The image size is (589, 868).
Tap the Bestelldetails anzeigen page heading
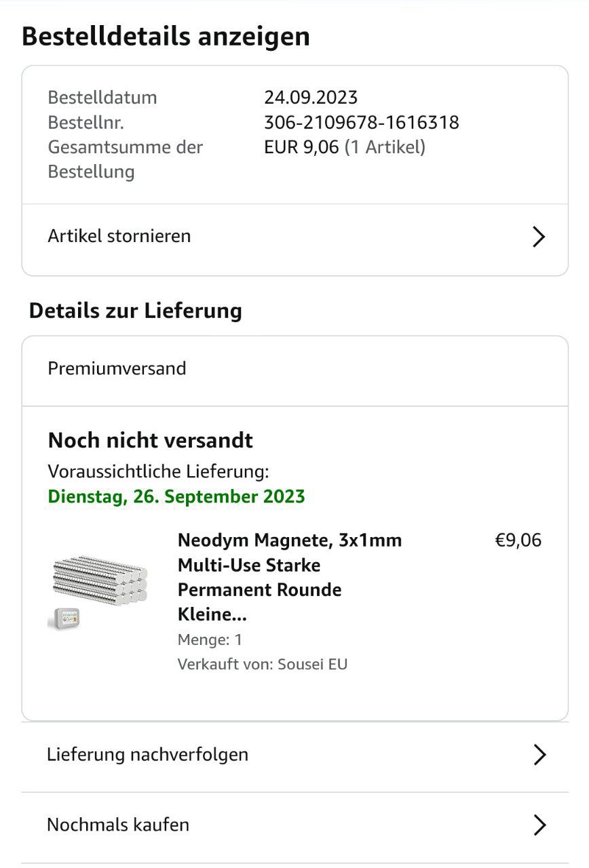pyautogui.click(x=166, y=36)
